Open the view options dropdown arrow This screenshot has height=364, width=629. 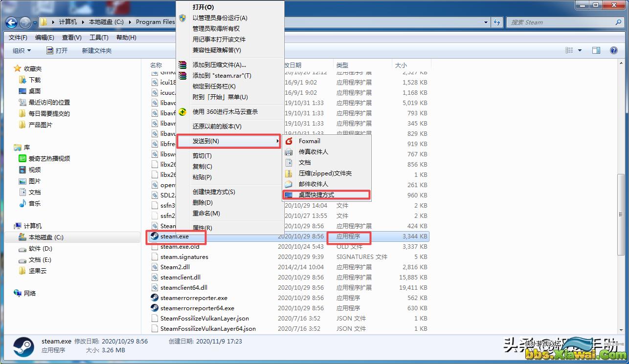tap(580, 50)
